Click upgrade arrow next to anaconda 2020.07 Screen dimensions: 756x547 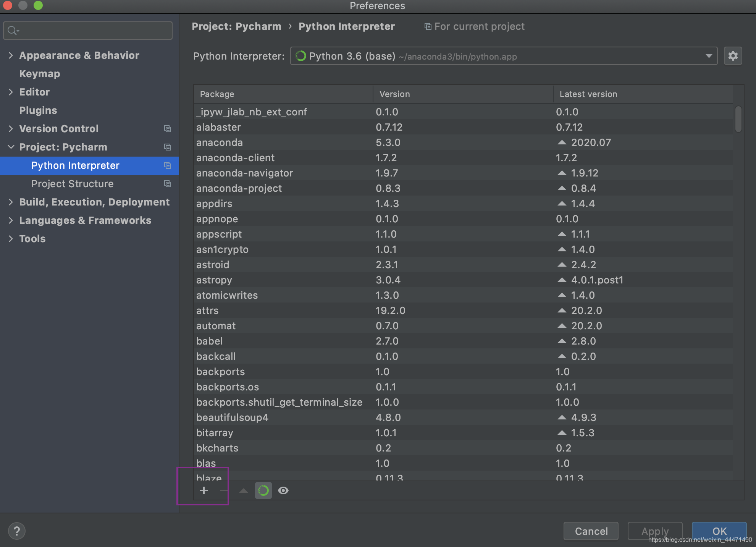pos(562,142)
